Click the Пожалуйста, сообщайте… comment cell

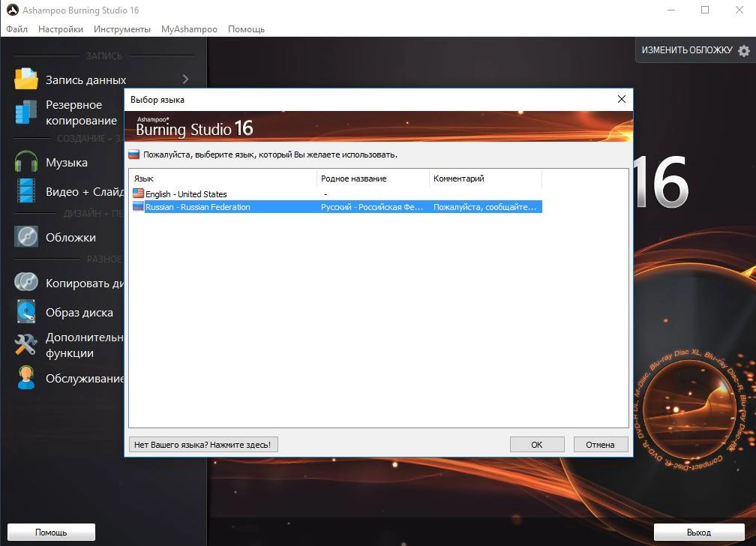click(x=484, y=207)
